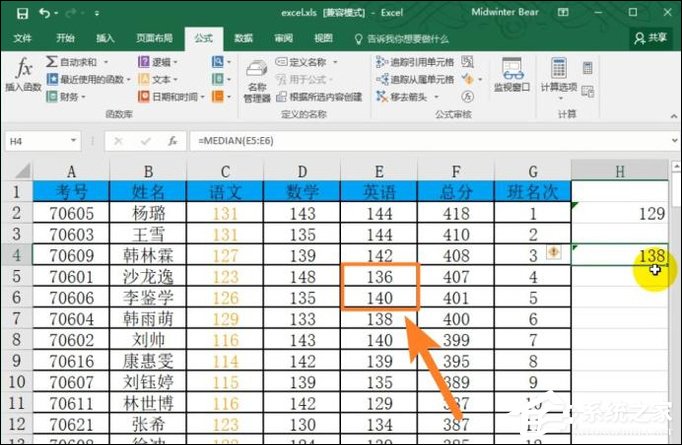682x445 pixels.
Task: Open the Watch Window (监视窗口)
Action: (513, 78)
